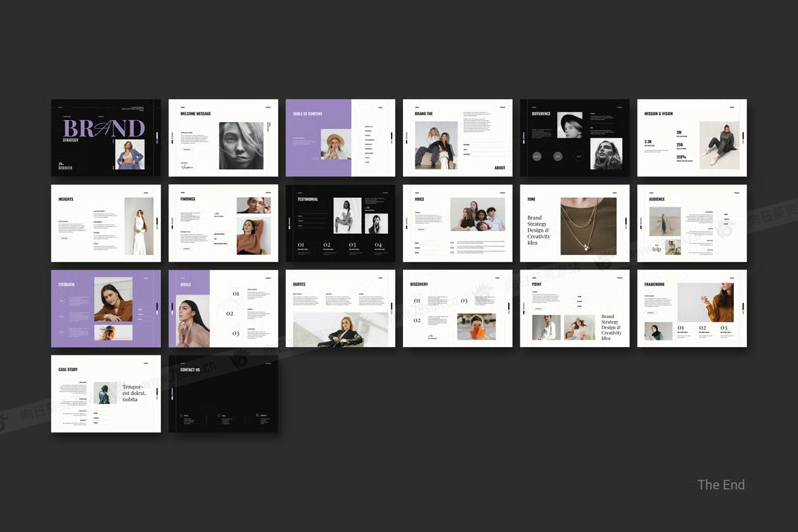Choose the Framework slide

pos(692,308)
